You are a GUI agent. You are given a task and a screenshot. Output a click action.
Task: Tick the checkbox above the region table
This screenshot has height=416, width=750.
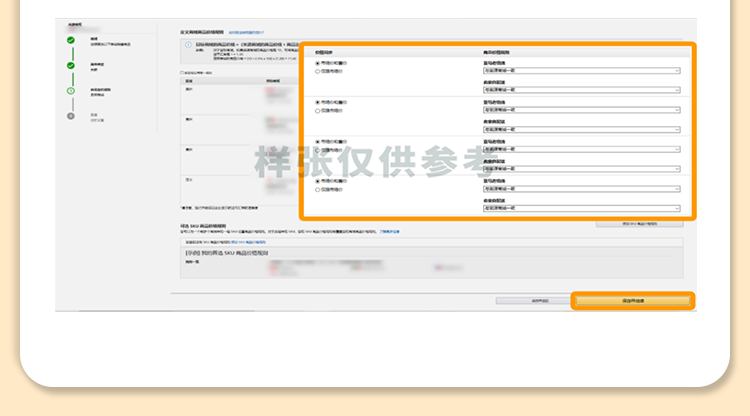click(x=181, y=73)
